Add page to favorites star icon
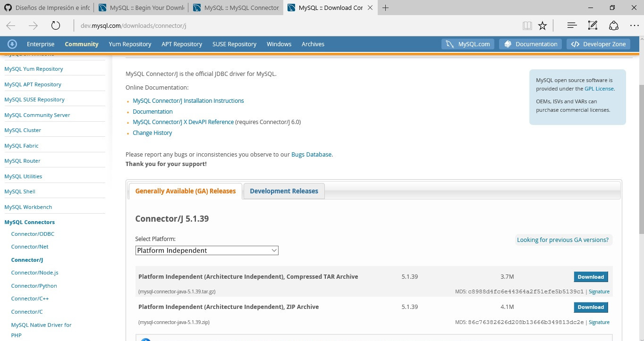The width and height of the screenshot is (644, 341). tap(542, 25)
